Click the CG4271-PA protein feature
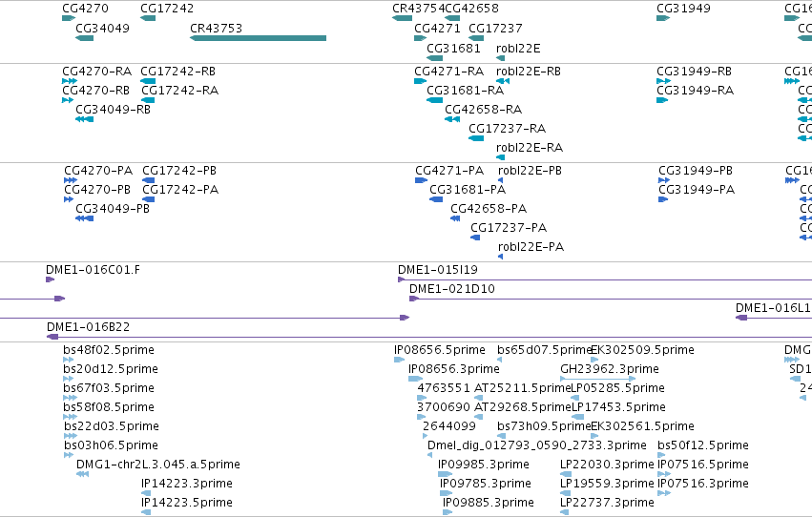Screen dimensions: 812x517 [x=421, y=180]
